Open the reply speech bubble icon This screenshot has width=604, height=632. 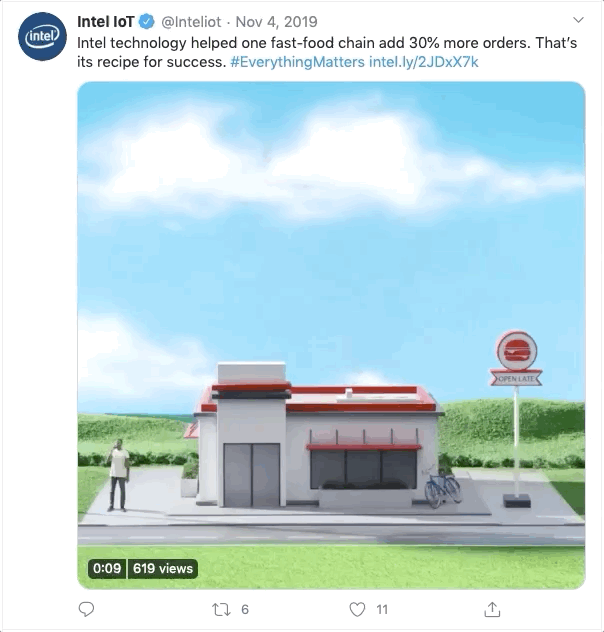click(x=86, y=609)
